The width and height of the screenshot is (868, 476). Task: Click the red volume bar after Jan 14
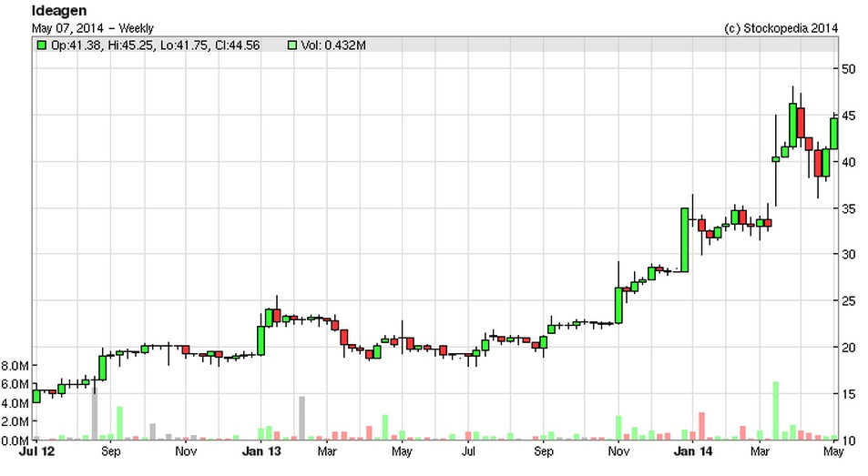(701, 426)
